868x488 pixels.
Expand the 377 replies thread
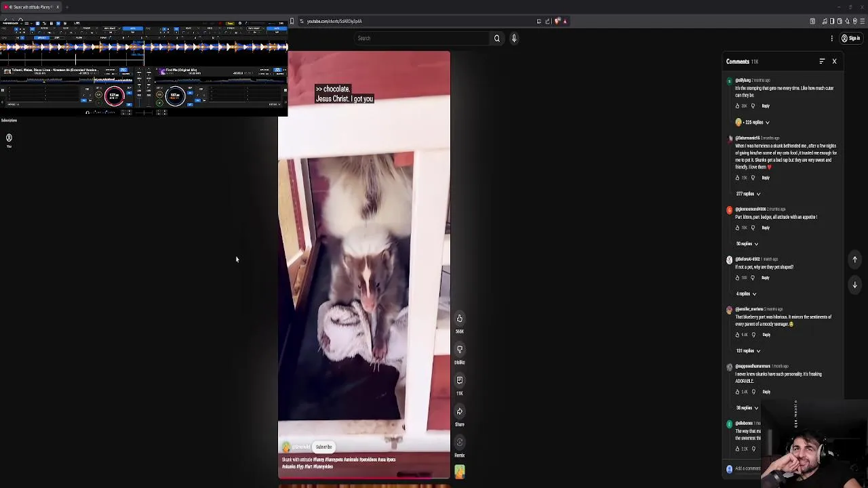748,194
